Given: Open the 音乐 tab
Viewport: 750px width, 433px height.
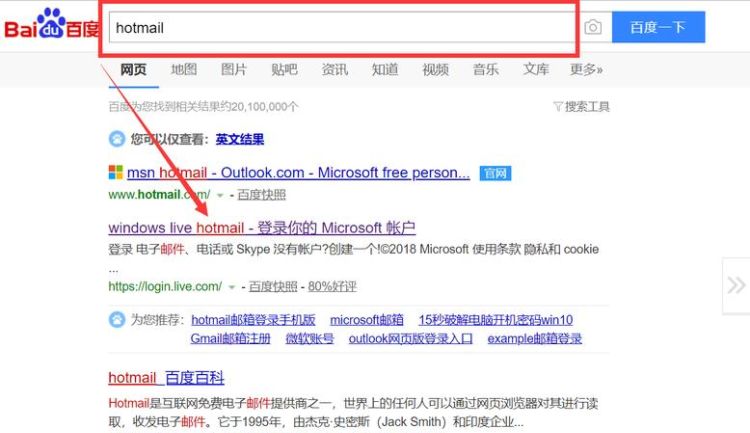Looking at the screenshot, I should (485, 70).
